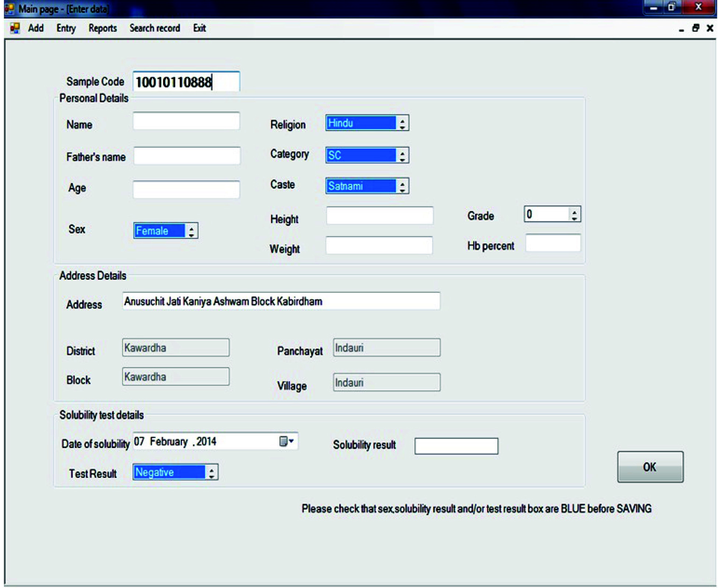Change the Category SC selection arrows

402,155
